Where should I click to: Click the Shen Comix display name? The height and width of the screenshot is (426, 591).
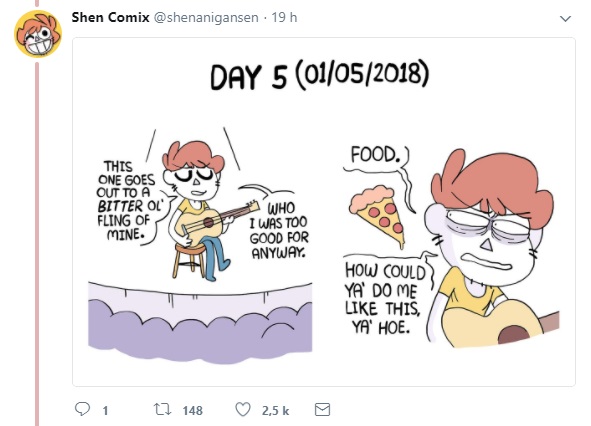point(110,17)
